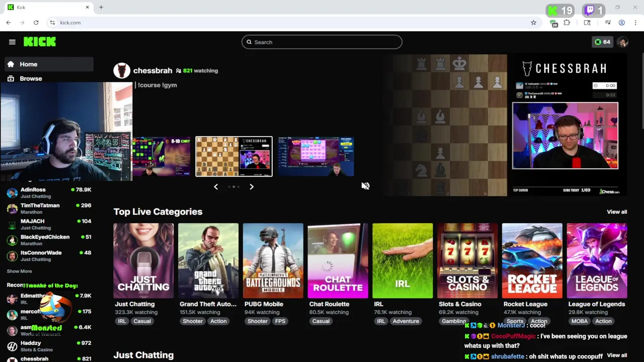Open the Just Chatting category card
Viewport: 644px width, 362px height.
click(143, 261)
